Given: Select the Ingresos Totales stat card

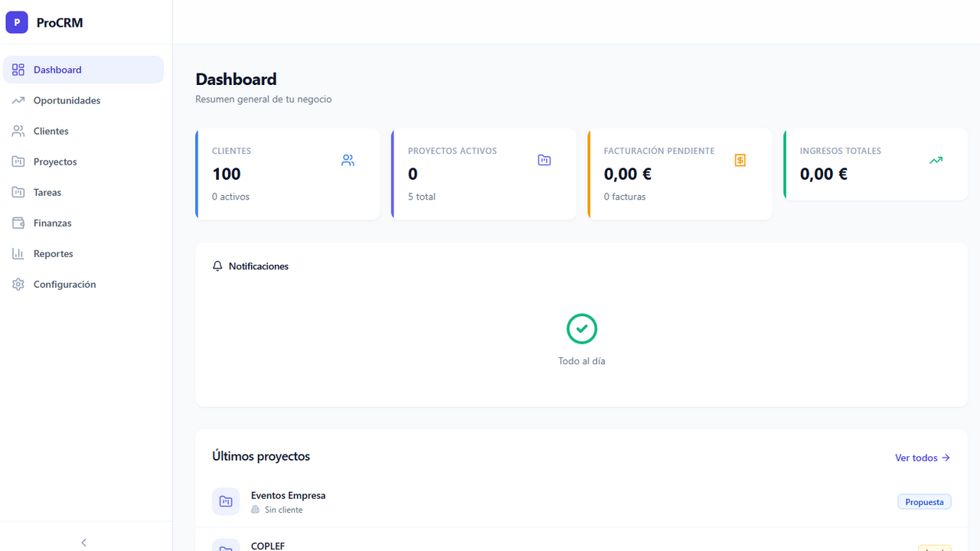Looking at the screenshot, I should 876,165.
